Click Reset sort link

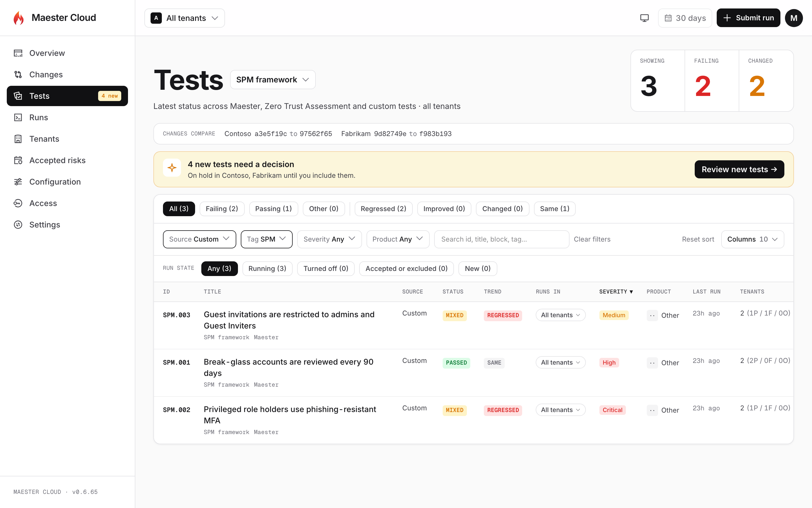point(698,239)
